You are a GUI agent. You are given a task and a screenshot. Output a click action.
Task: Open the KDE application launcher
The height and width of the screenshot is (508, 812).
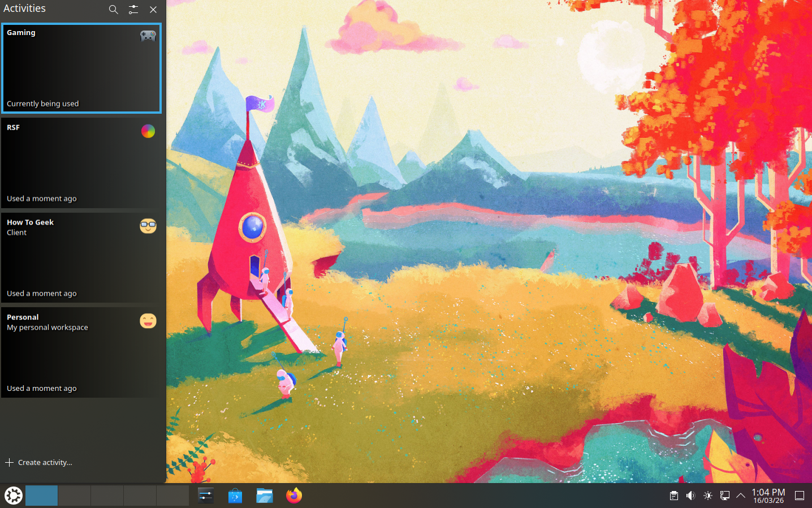pyautogui.click(x=13, y=496)
